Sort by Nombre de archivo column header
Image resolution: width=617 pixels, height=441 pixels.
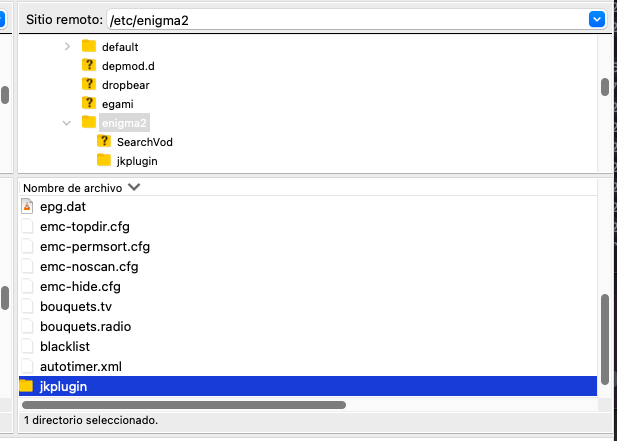(x=72, y=187)
